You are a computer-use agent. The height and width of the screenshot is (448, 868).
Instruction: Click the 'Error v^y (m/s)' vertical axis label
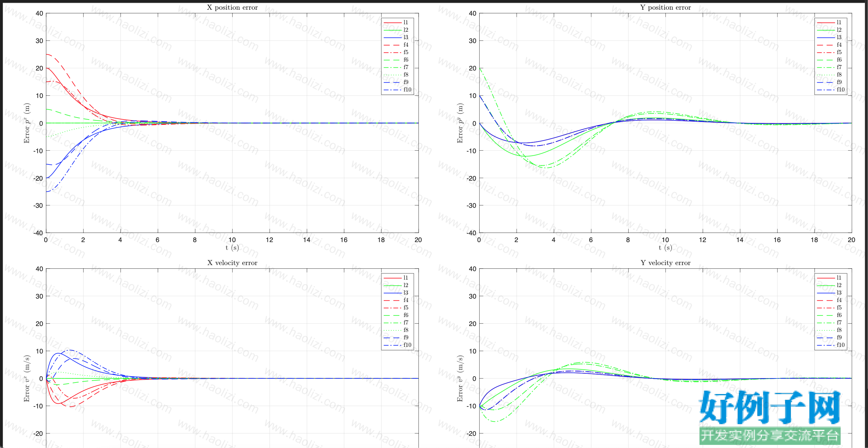pyautogui.click(x=460, y=378)
